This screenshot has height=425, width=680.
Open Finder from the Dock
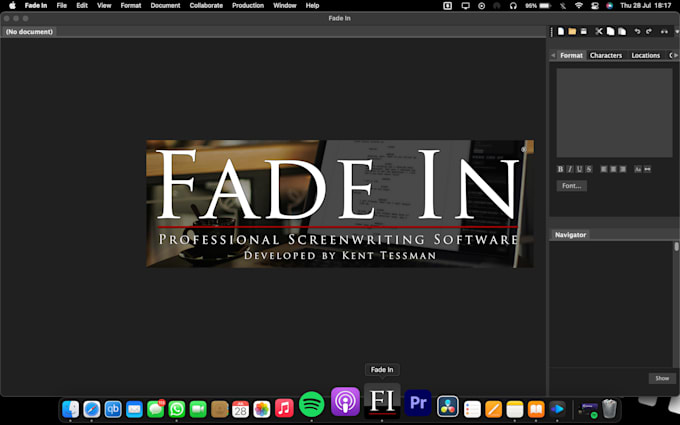[71, 409]
